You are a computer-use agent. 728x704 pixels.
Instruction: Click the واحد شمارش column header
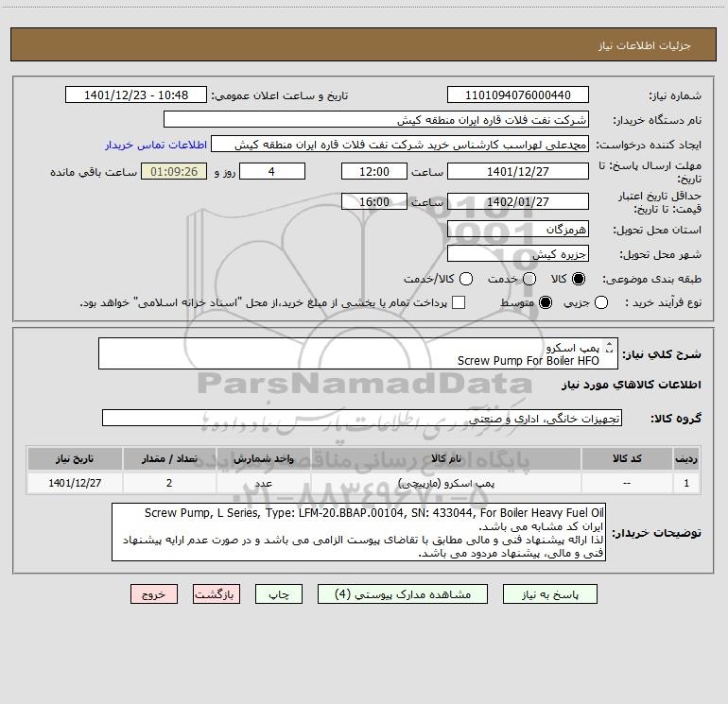tap(263, 458)
